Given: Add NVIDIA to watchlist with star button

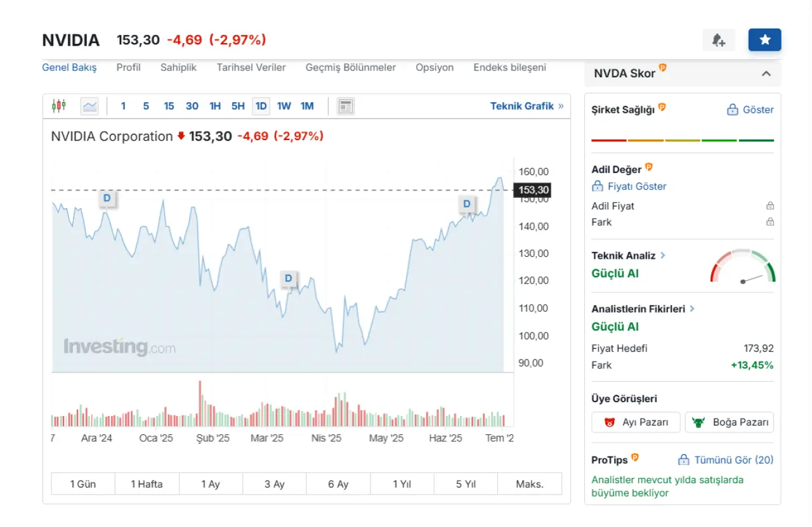Looking at the screenshot, I should click(x=764, y=40).
